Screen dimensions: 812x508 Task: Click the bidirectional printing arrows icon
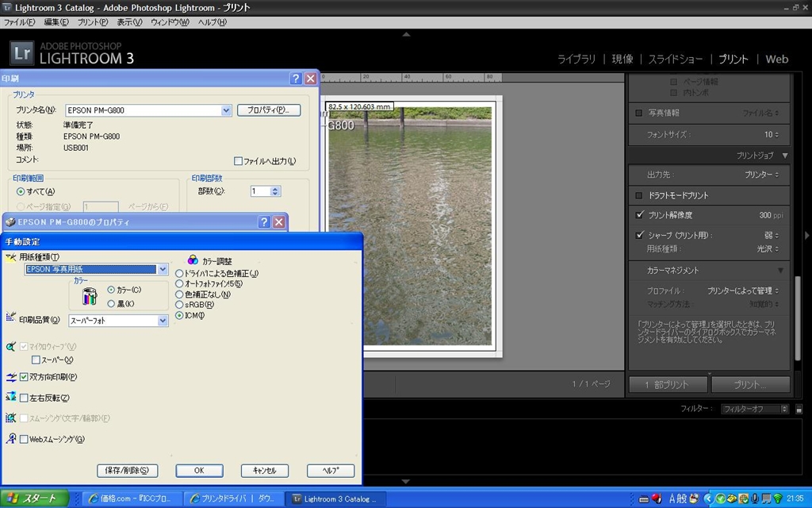[11, 377]
